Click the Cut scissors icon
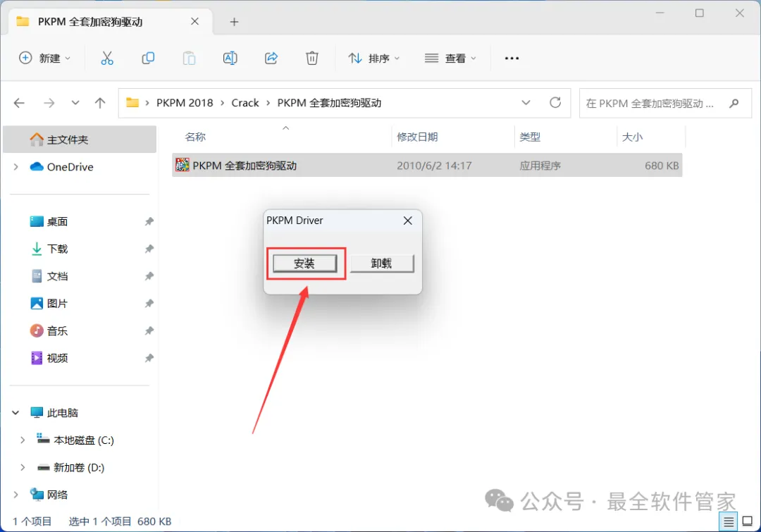 (x=107, y=58)
